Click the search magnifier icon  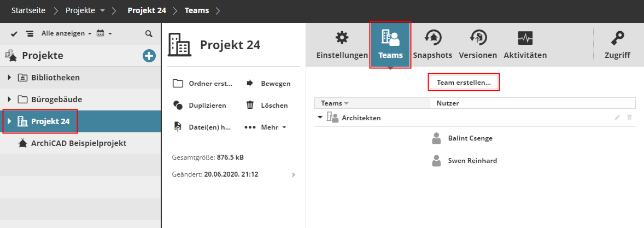(149, 33)
